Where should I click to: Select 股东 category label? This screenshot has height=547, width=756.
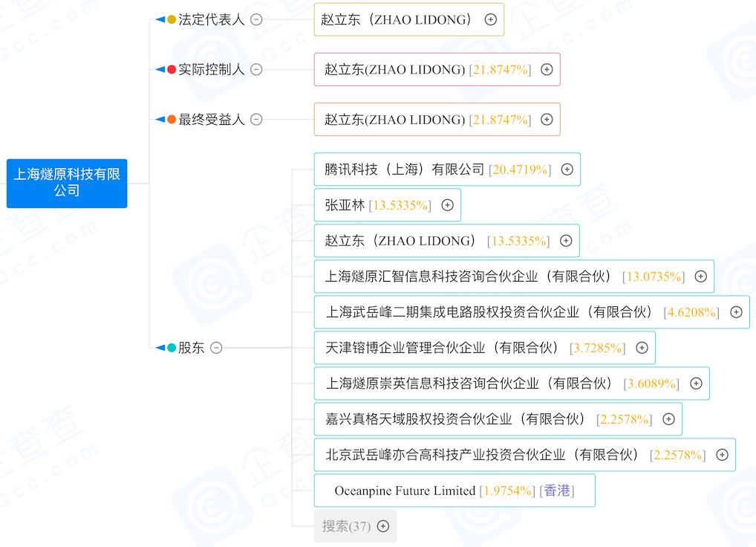pyautogui.click(x=192, y=348)
